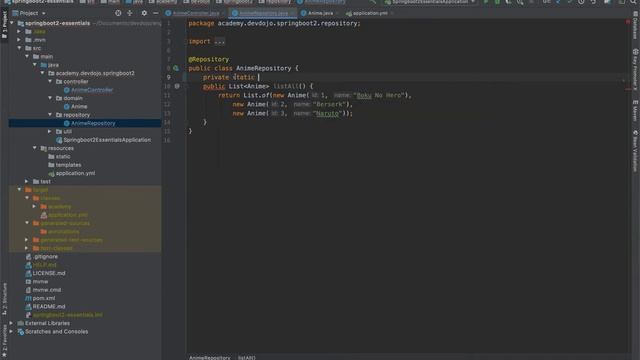Open the Project panel gear options

pos(144,13)
